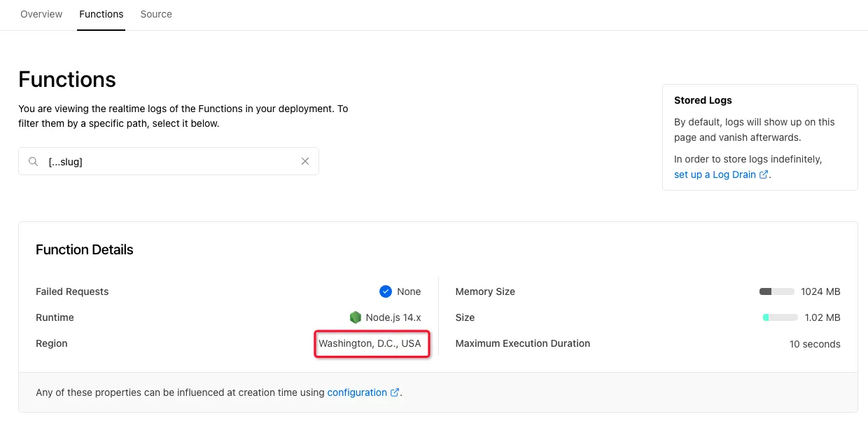Click the search magnifier icon
The width and height of the screenshot is (868, 426).
click(33, 162)
